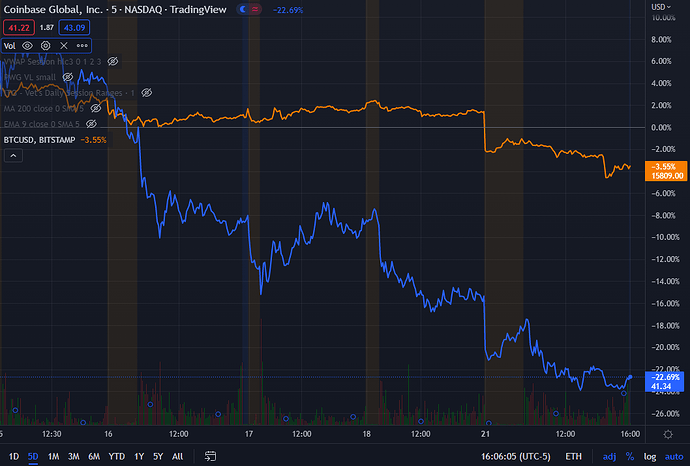Click the 43.09 buy price button
This screenshot has height=466, width=690.
(74, 28)
